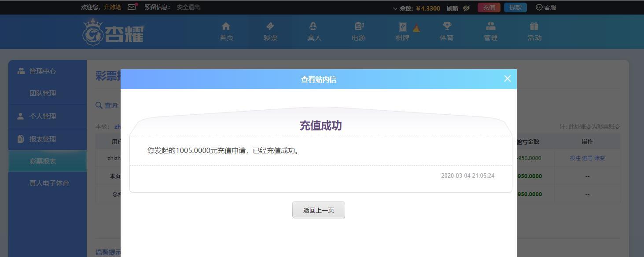644x257 pixels.
Task: Open the 活动 promotions gift icon
Action: pos(534,32)
